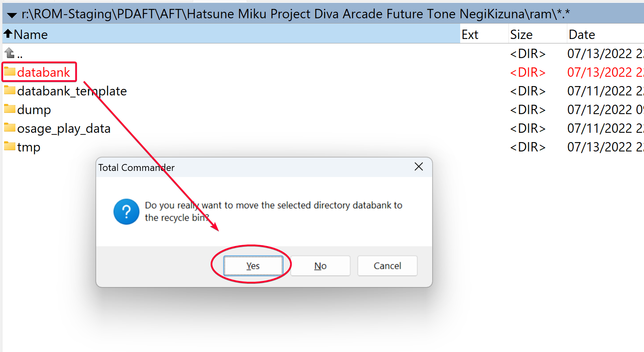
Task: Choose No in the recycle bin dialog
Action: pos(320,266)
